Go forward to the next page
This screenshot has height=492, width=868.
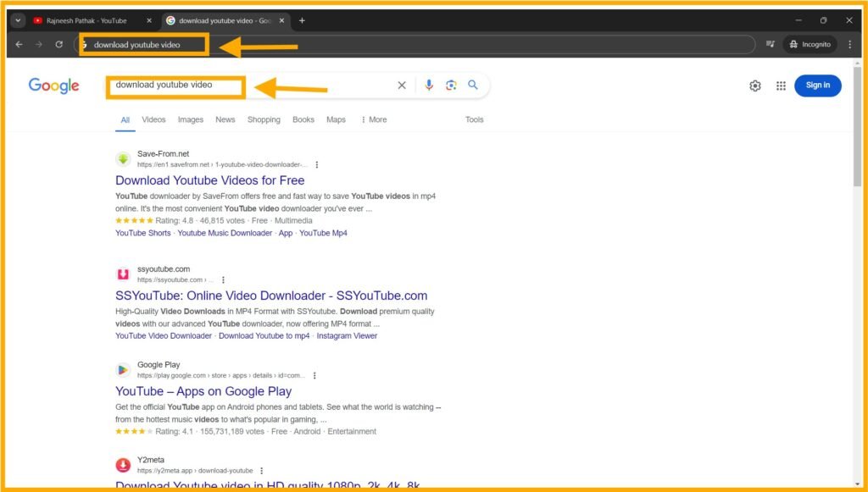(x=39, y=44)
